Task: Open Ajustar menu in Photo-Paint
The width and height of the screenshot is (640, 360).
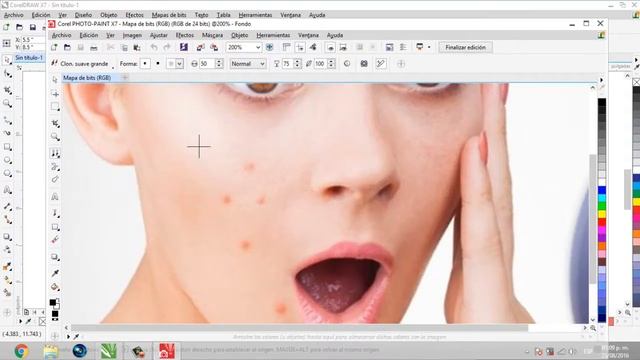Action: tap(159, 36)
